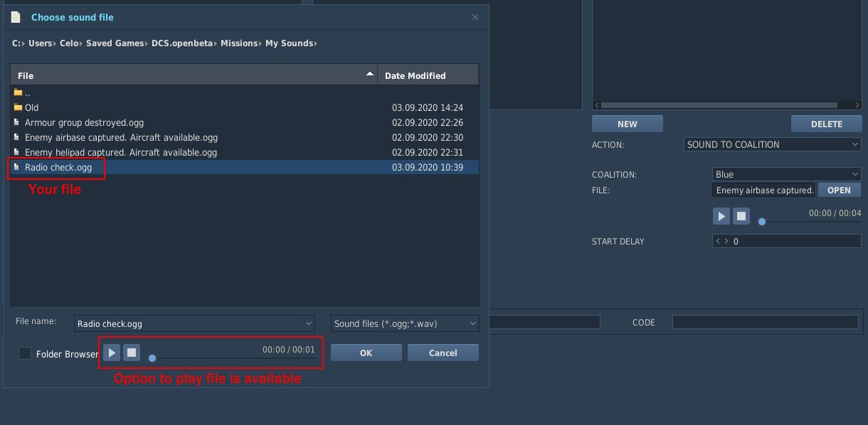This screenshot has width=868, height=425.
Task: Stop sound playback in file dialog
Action: tap(132, 353)
